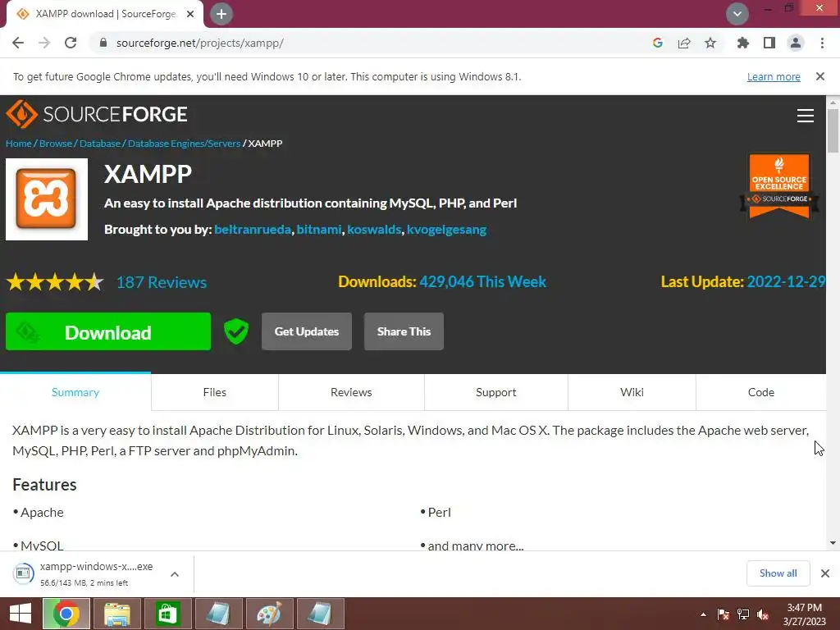Image resolution: width=840 pixels, height=630 pixels.
Task: Open 187 Reviews link
Action: pos(162,282)
